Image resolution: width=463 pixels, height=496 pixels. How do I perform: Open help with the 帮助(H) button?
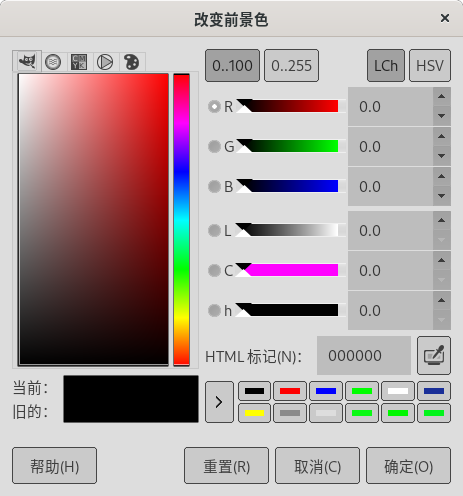55,466
